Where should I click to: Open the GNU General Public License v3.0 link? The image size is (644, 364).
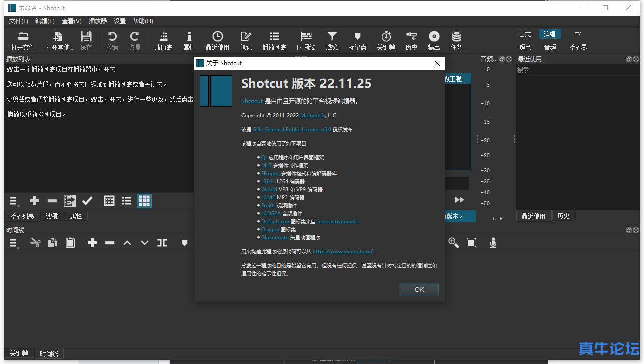[x=291, y=129]
